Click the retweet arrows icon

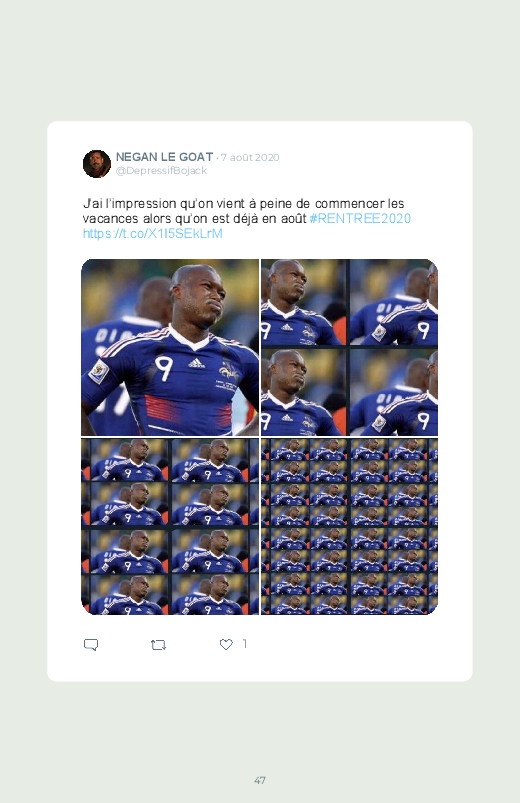(158, 645)
